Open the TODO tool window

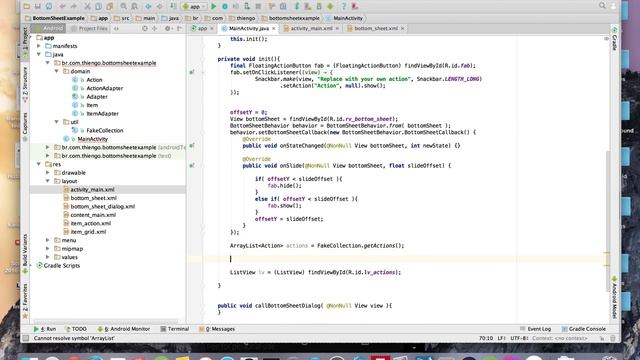76,329
